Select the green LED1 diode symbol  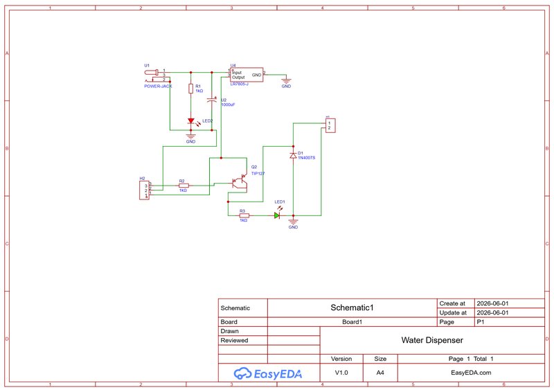(277, 215)
